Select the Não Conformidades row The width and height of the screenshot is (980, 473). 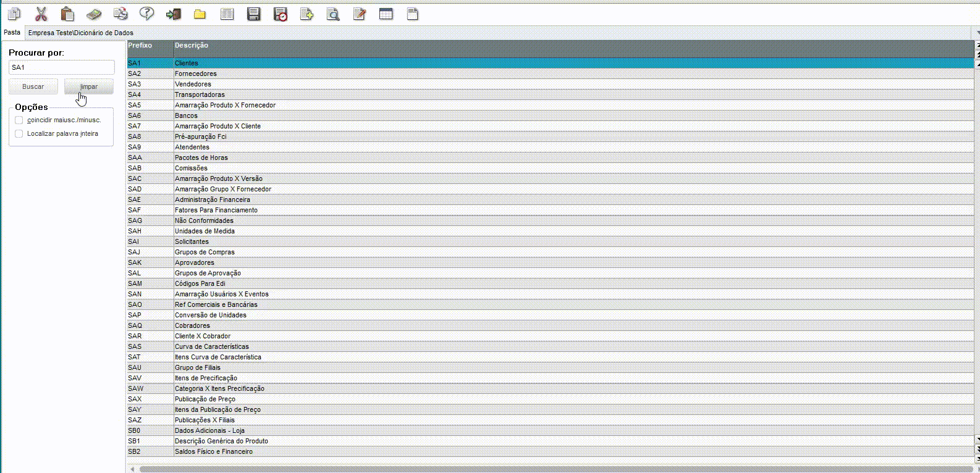point(551,220)
